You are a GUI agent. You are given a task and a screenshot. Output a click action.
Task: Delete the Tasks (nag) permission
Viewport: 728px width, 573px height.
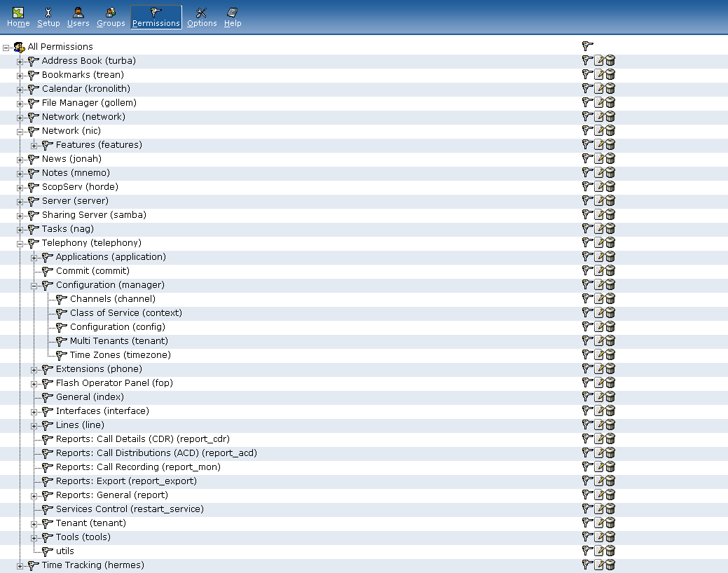(610, 228)
